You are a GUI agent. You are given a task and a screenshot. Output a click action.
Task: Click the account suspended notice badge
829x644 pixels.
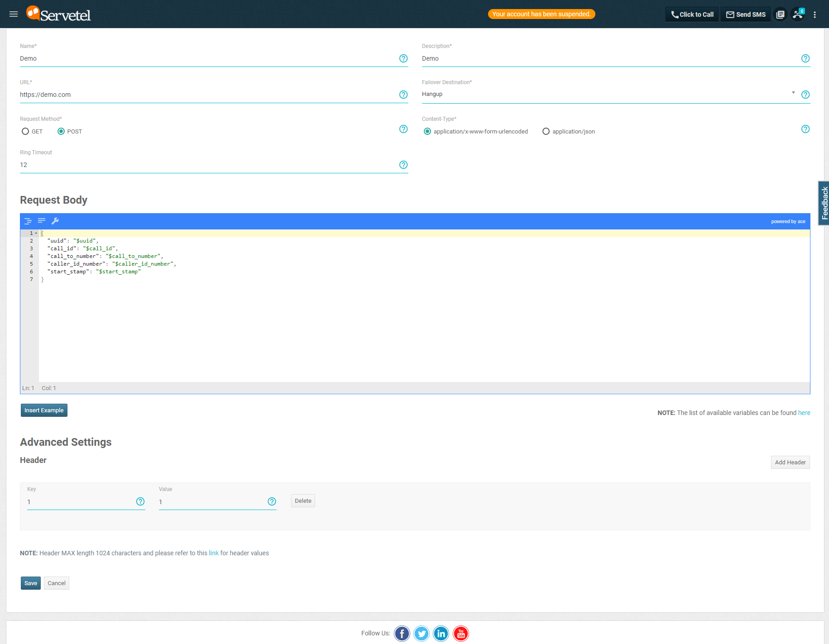(541, 14)
